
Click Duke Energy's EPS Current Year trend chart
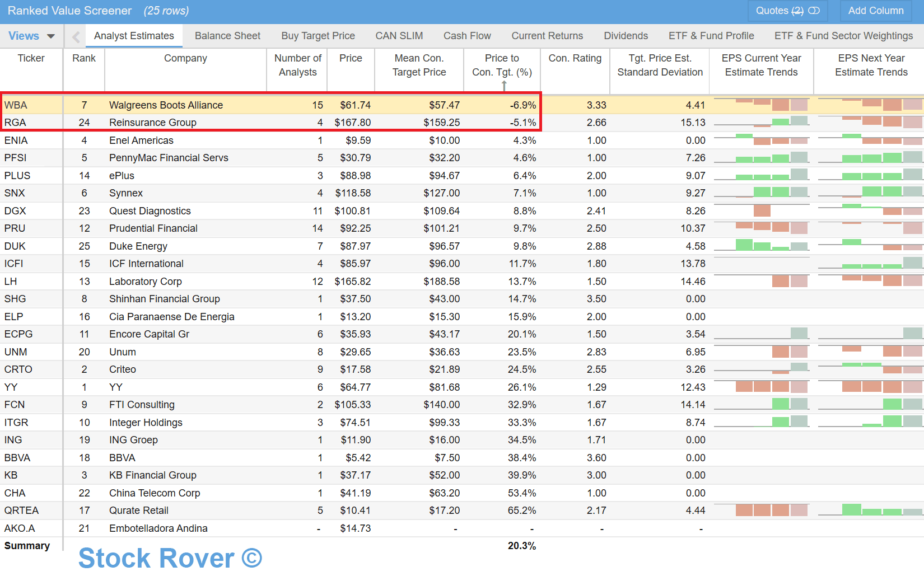click(x=761, y=246)
